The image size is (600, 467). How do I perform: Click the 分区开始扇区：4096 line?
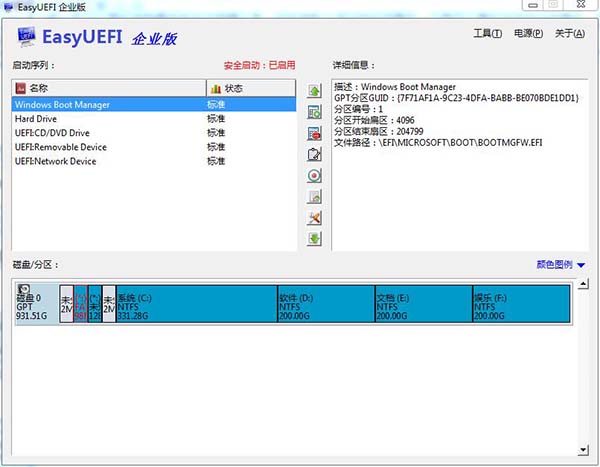coord(374,120)
